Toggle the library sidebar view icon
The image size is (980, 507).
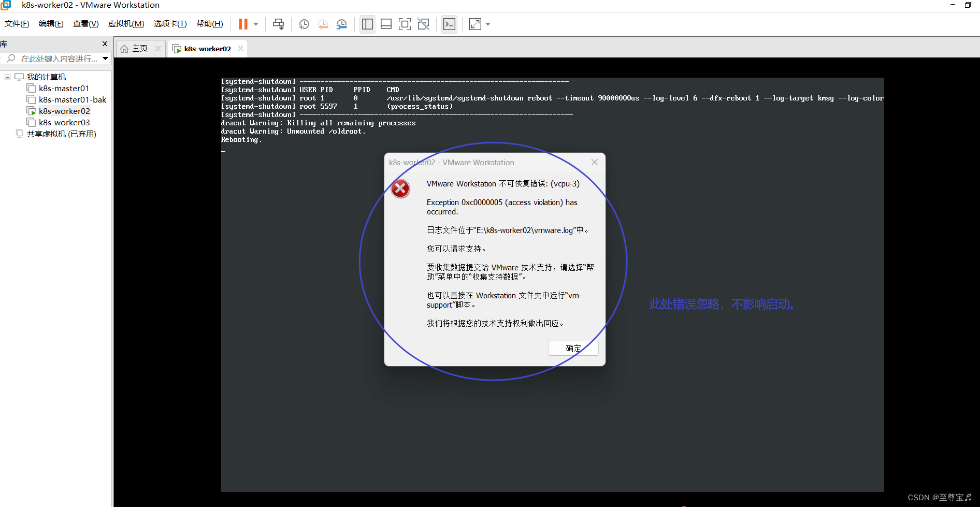point(367,24)
